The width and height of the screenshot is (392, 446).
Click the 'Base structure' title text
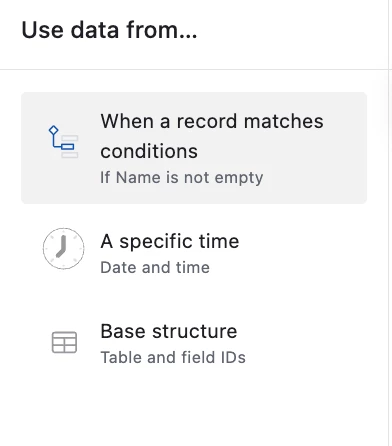(169, 331)
